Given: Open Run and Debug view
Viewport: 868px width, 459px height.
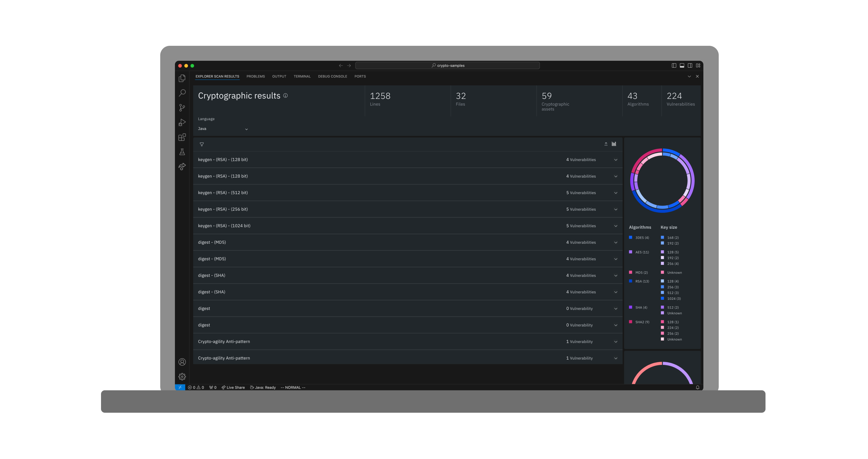Looking at the screenshot, I should click(x=182, y=122).
